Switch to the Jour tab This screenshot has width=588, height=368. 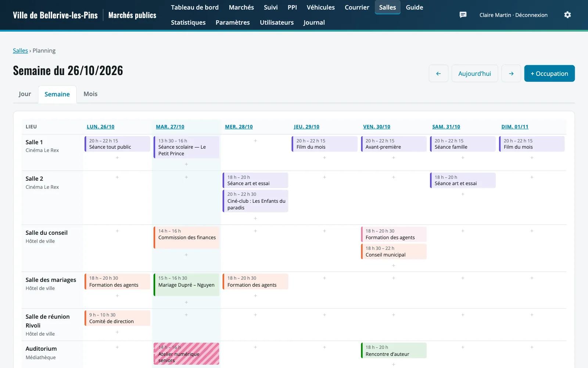(x=25, y=94)
